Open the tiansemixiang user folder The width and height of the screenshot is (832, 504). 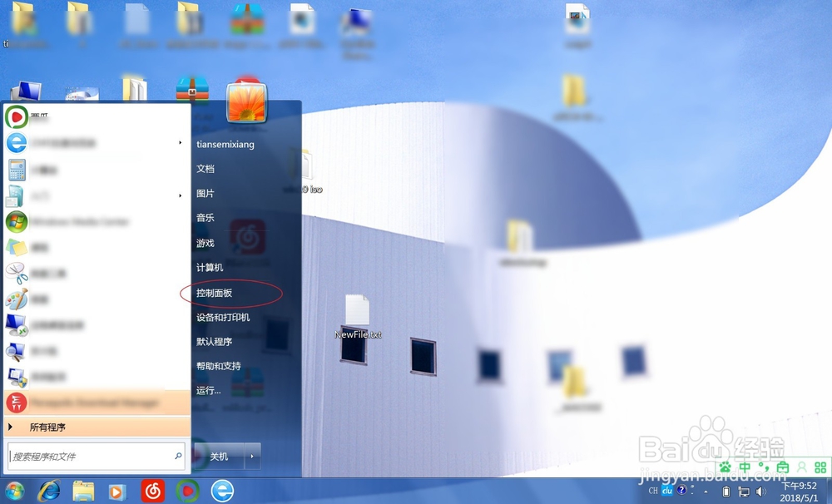pos(225,145)
